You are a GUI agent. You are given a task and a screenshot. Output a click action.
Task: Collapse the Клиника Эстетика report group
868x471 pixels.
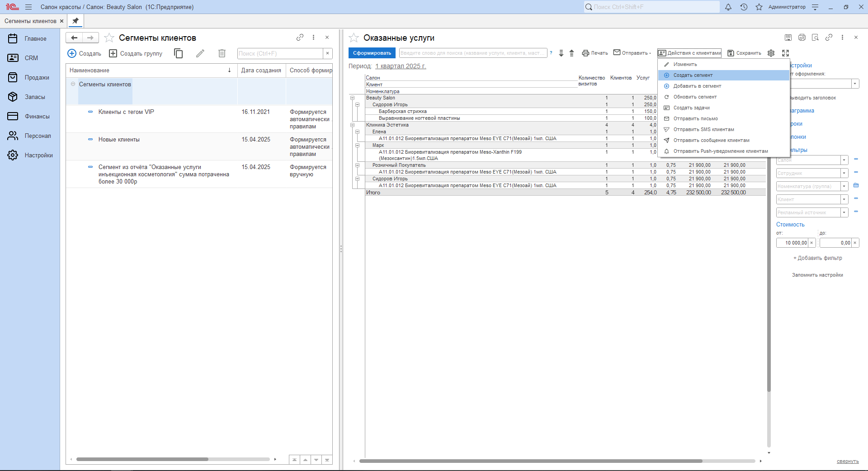[352, 125]
